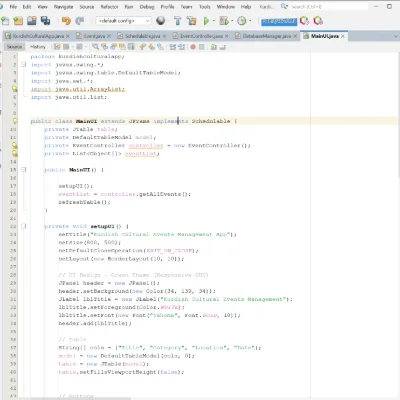Click the Build Project hammer icon
The width and height of the screenshot is (400, 400).
coord(178,21)
